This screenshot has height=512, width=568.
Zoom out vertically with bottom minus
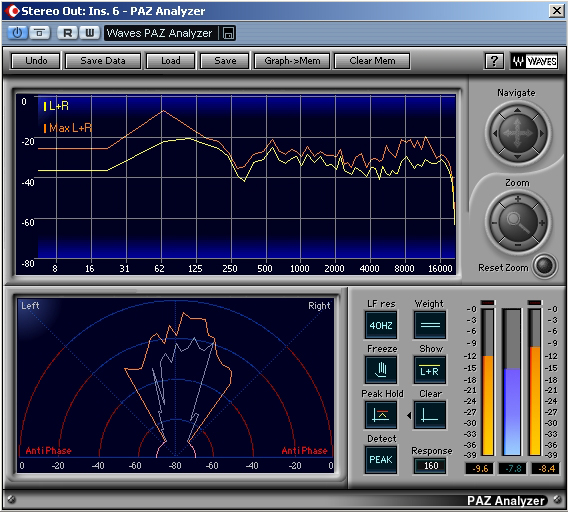click(518, 245)
